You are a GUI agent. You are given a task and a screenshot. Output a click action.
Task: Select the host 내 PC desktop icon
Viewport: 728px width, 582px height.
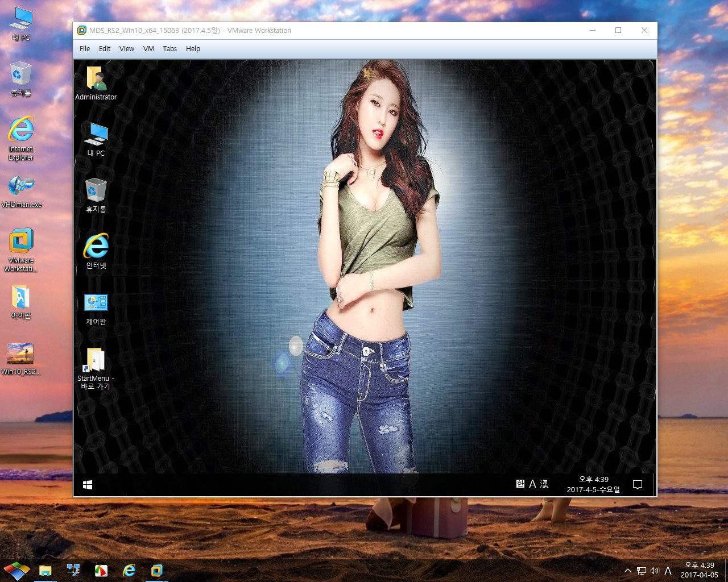pos(21,24)
